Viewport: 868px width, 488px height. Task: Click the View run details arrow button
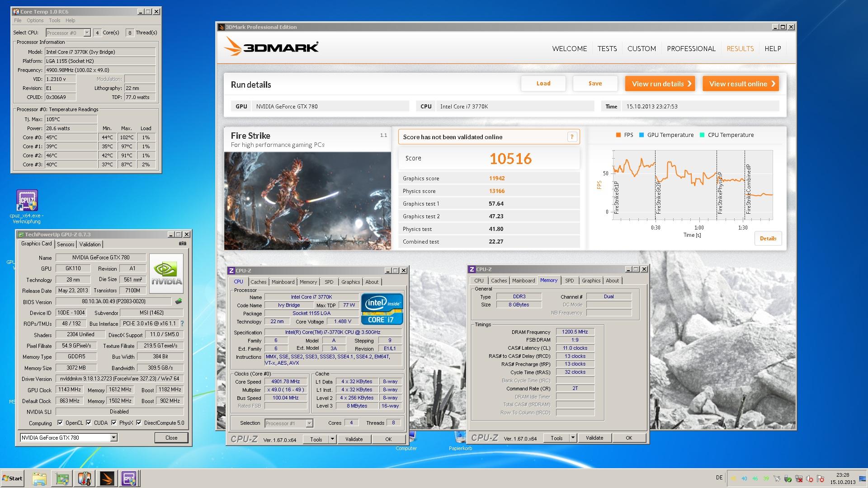(x=660, y=84)
